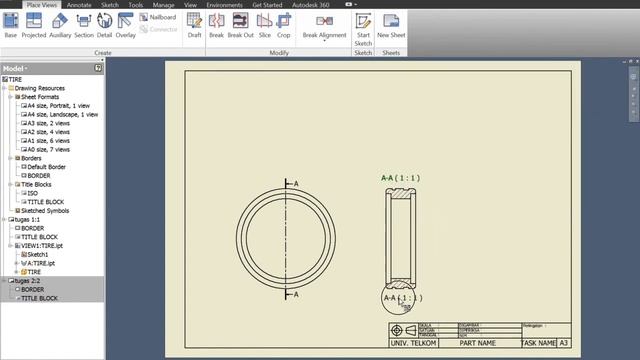Open the Model browser help icon
Viewport: 640px width, 360px height.
(98, 68)
